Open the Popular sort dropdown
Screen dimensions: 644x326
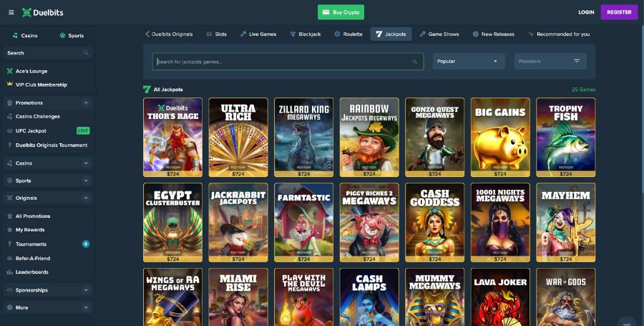click(x=468, y=62)
